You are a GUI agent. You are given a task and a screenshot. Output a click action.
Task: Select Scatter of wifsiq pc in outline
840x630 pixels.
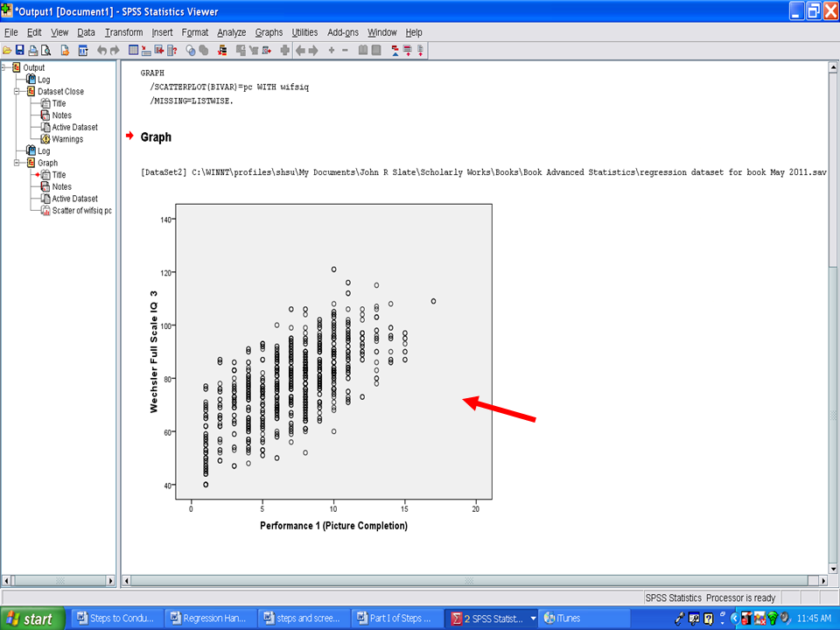point(81,211)
